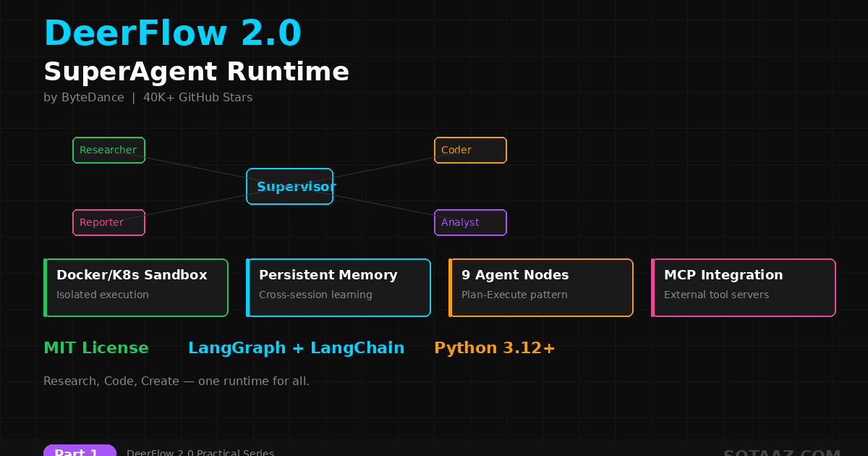Screen dimensions: 868x456
Task: Click the 'SuperAgent Runtime' subtitle
Action: click(x=197, y=72)
